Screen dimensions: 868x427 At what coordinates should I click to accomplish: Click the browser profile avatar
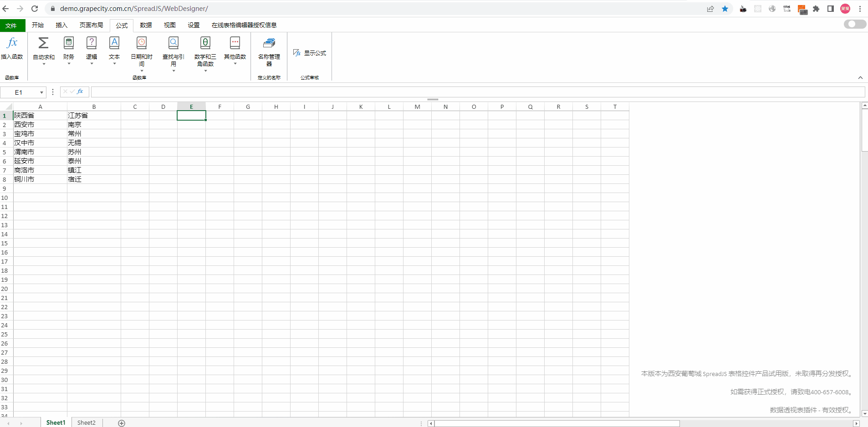tap(845, 9)
